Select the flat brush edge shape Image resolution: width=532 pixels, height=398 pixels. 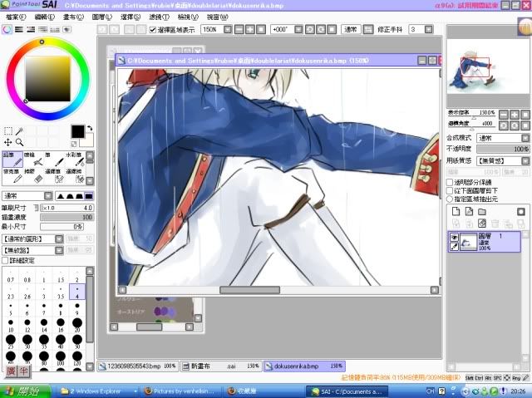89,196
